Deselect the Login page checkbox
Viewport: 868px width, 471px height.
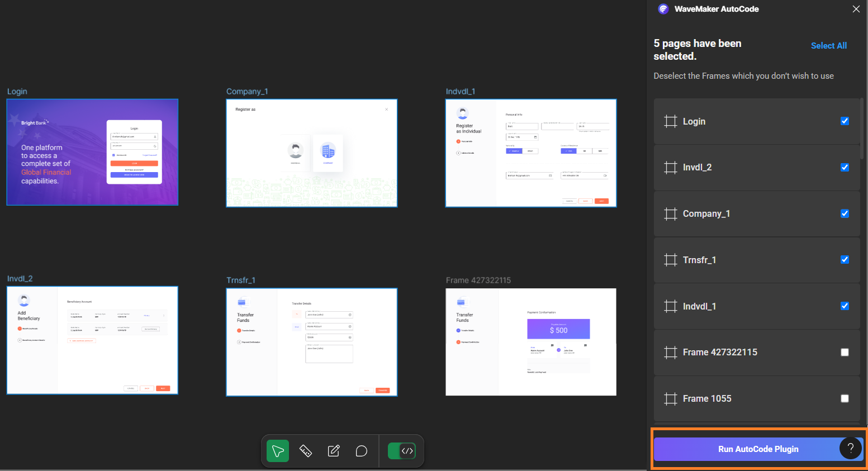pos(845,121)
